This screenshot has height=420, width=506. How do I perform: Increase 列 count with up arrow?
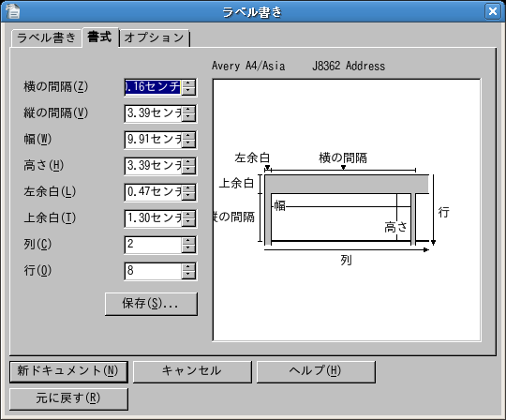(x=188, y=241)
